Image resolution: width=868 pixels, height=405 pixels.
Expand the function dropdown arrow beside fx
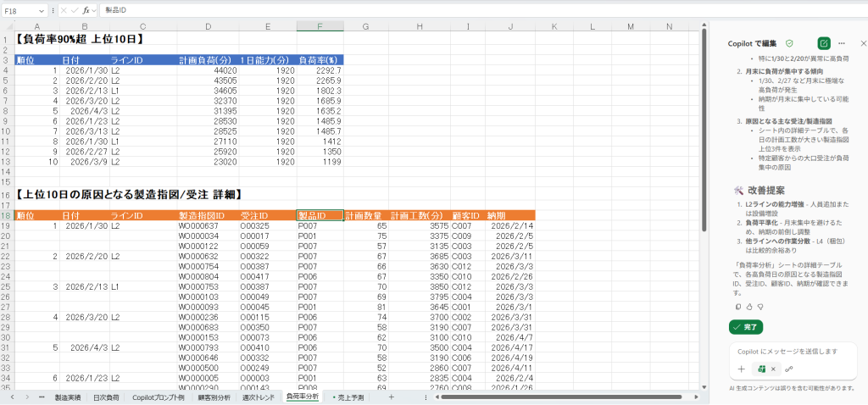point(94,11)
